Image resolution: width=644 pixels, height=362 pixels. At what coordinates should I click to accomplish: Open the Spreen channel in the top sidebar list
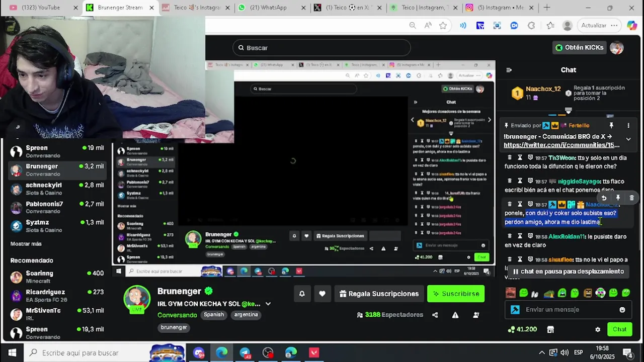(x=57, y=151)
